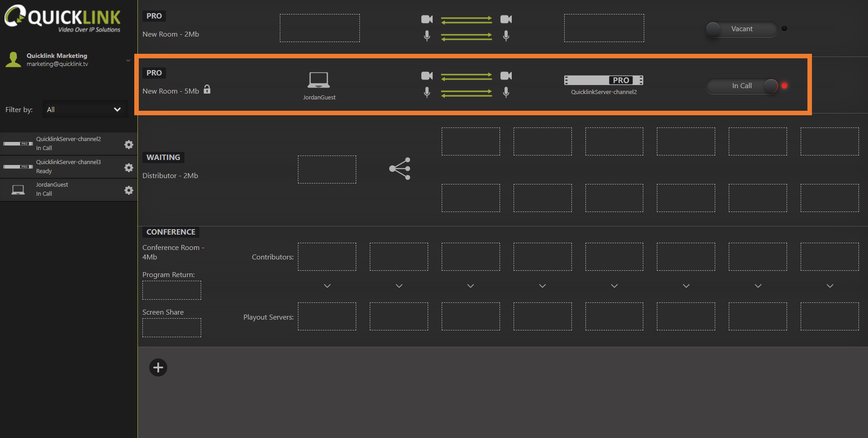The image size is (868, 438).
Task: Click the New Room - 5Mb label
Action: [171, 91]
